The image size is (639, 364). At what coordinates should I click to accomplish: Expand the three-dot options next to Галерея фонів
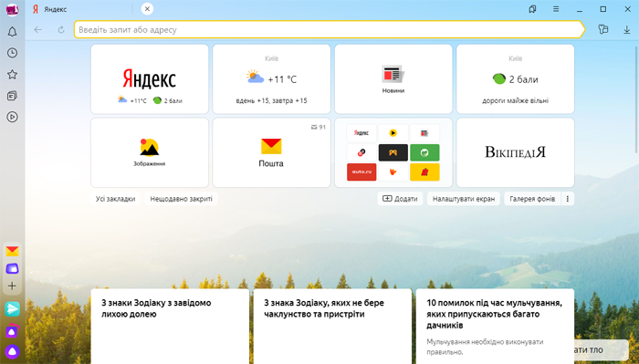(x=567, y=199)
